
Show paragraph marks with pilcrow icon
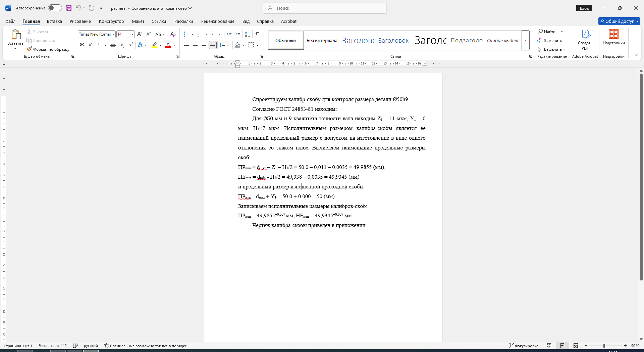click(x=257, y=34)
